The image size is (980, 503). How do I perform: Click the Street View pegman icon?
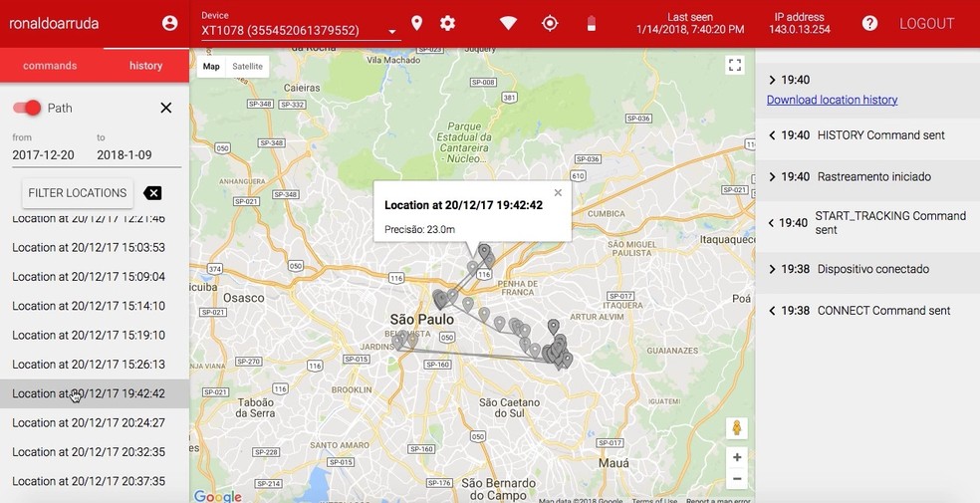coord(737,428)
